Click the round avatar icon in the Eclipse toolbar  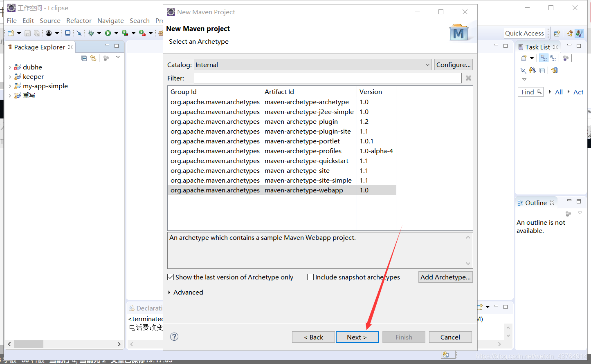pos(49,33)
